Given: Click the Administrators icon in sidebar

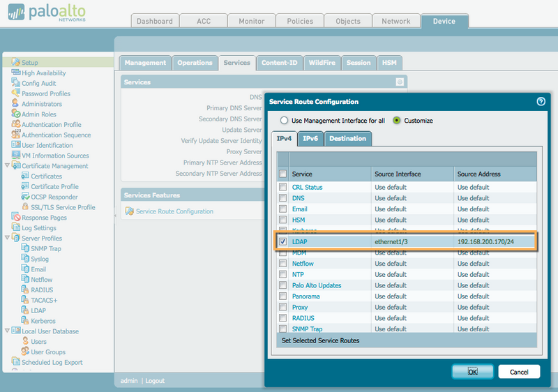Looking at the screenshot, I should (x=15, y=104).
